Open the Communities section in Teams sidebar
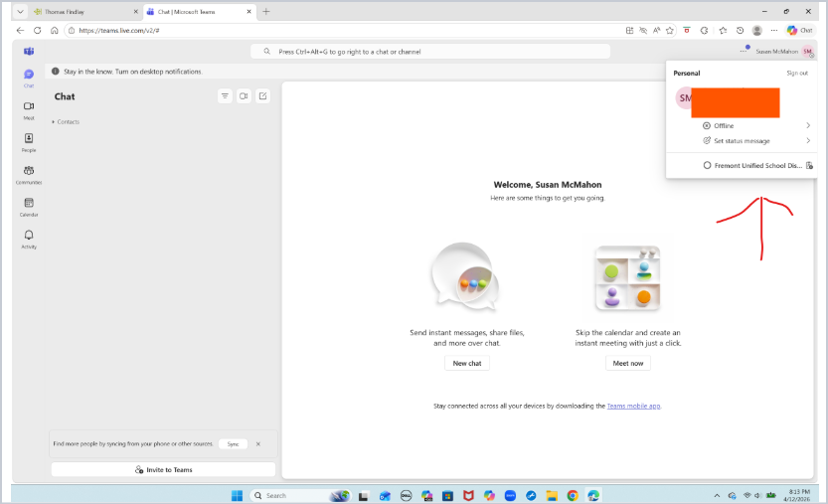 tap(29, 174)
